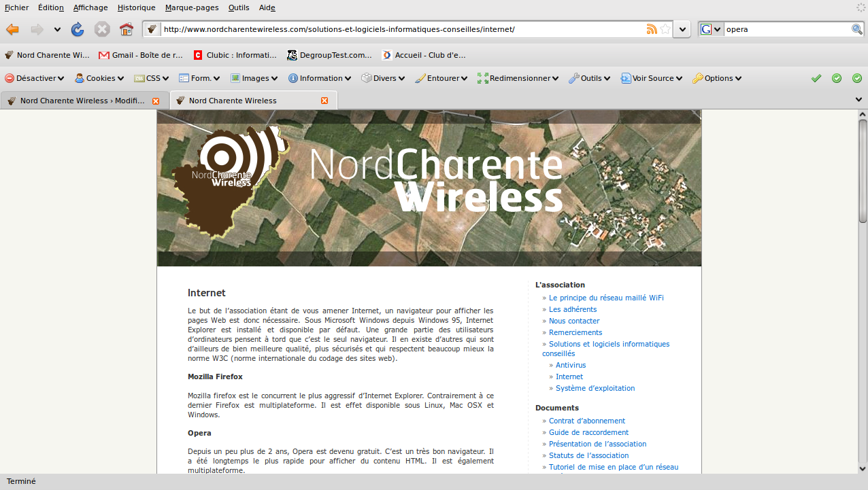
Task: Close the active Nord Charente Wireless tab
Action: 324,101
